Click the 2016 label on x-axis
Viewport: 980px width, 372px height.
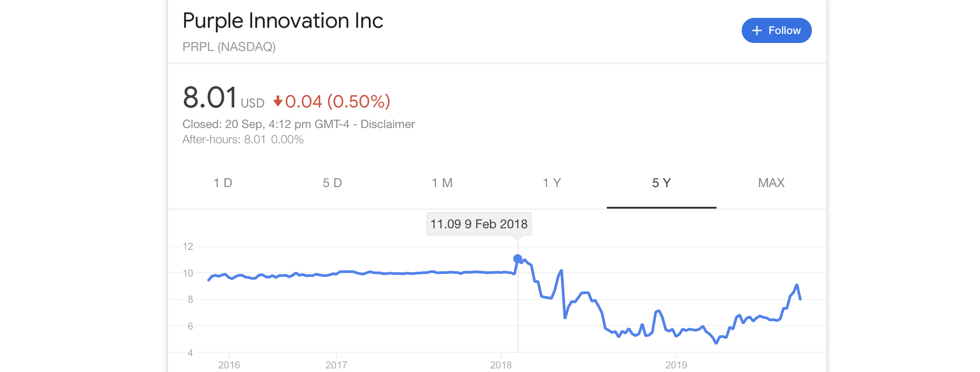pos(229,365)
